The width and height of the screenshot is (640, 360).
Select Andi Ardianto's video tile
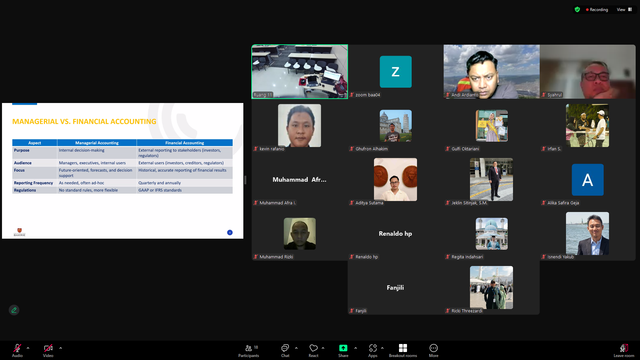coord(491,71)
